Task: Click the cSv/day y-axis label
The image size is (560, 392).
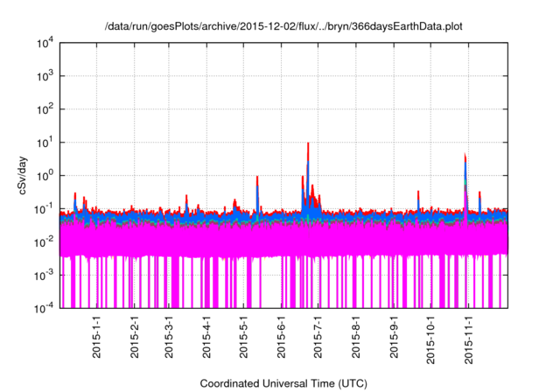Action: coord(23,176)
